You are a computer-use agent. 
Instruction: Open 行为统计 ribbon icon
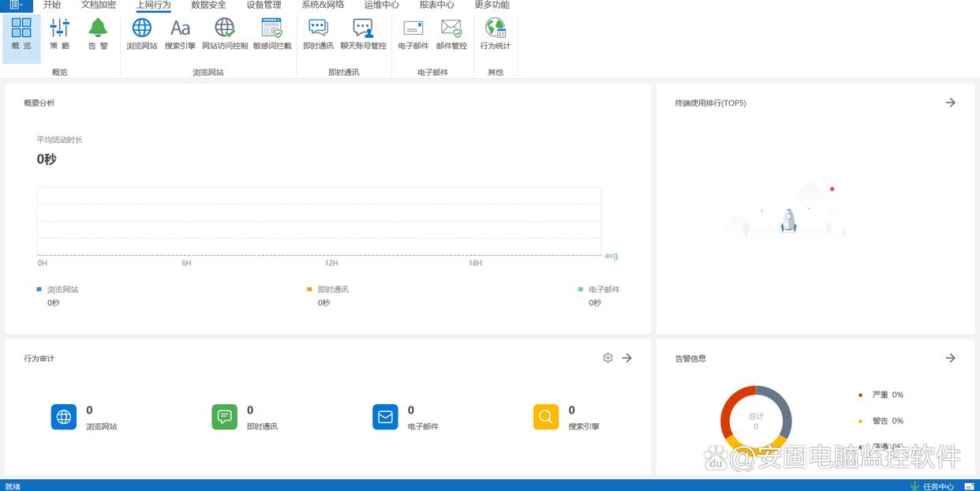pos(496,35)
